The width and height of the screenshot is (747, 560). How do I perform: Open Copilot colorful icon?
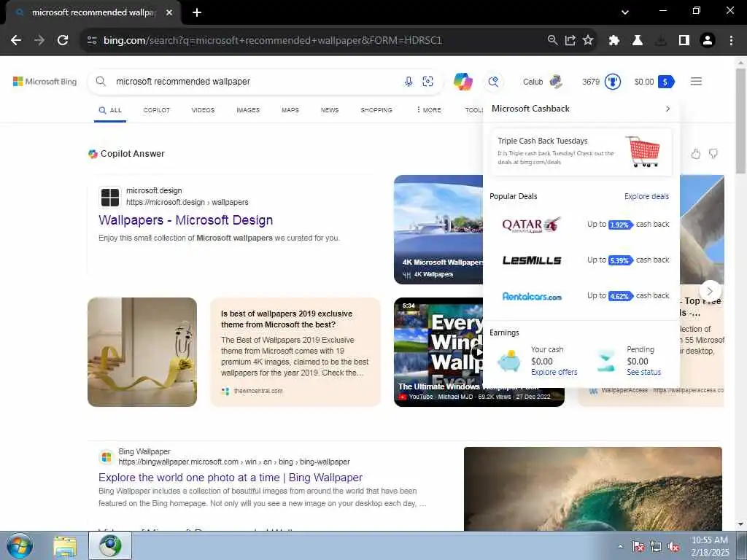pyautogui.click(x=462, y=82)
